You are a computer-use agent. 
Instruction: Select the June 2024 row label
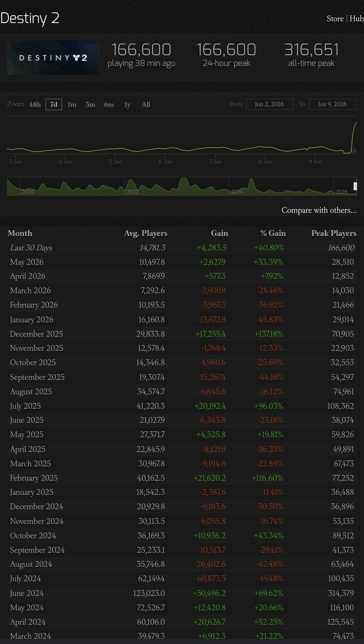click(x=27, y=593)
